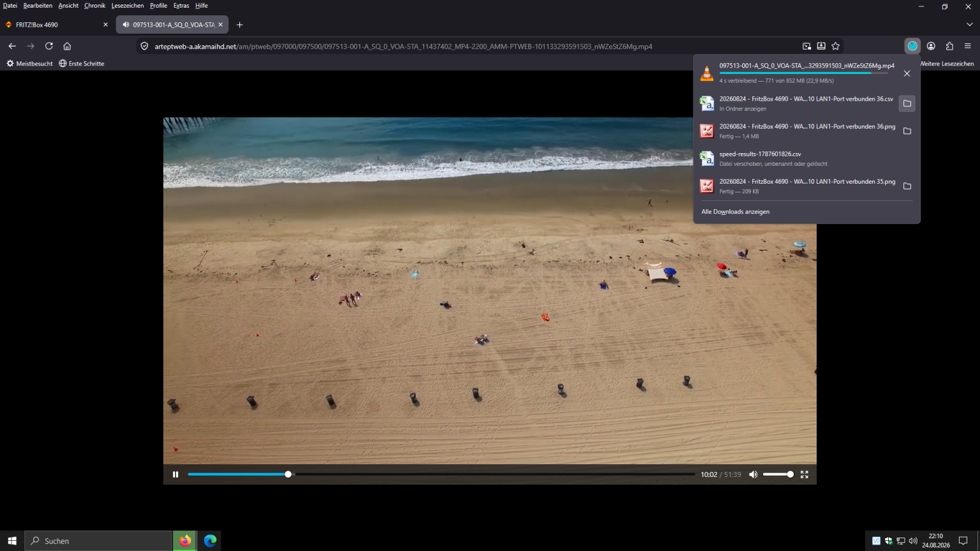Pause the video playback
The width and height of the screenshot is (980, 551).
175,474
